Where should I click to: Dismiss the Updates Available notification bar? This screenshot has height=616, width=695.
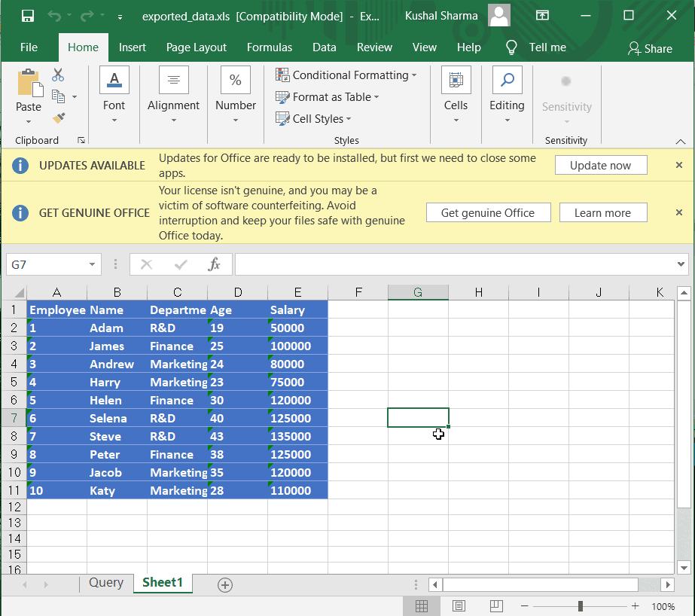(678, 165)
